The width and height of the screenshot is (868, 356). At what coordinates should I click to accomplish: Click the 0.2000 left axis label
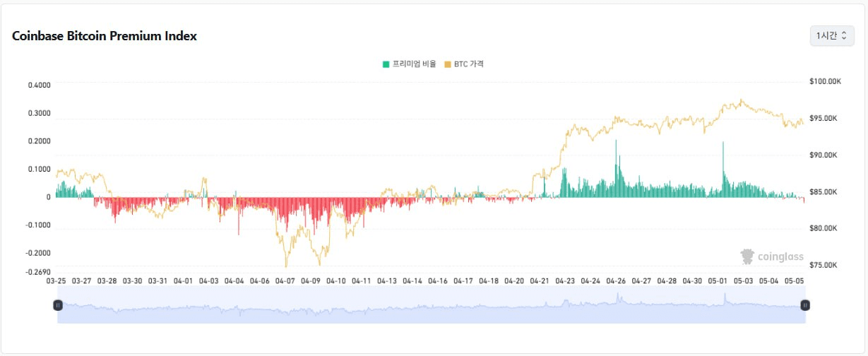pyautogui.click(x=40, y=141)
